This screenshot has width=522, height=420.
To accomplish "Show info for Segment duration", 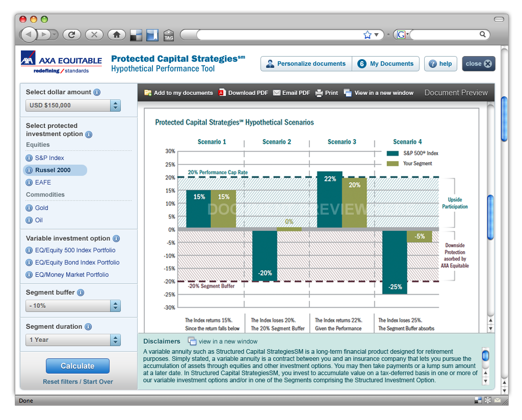I will coord(88,327).
